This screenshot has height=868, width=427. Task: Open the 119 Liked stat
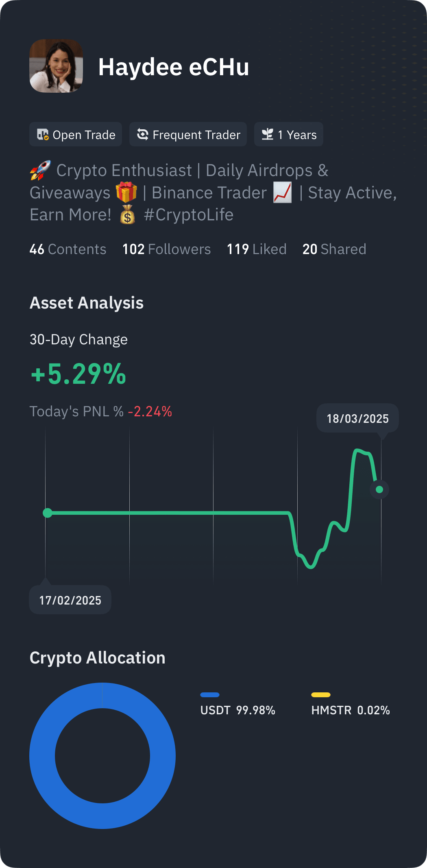point(257,249)
